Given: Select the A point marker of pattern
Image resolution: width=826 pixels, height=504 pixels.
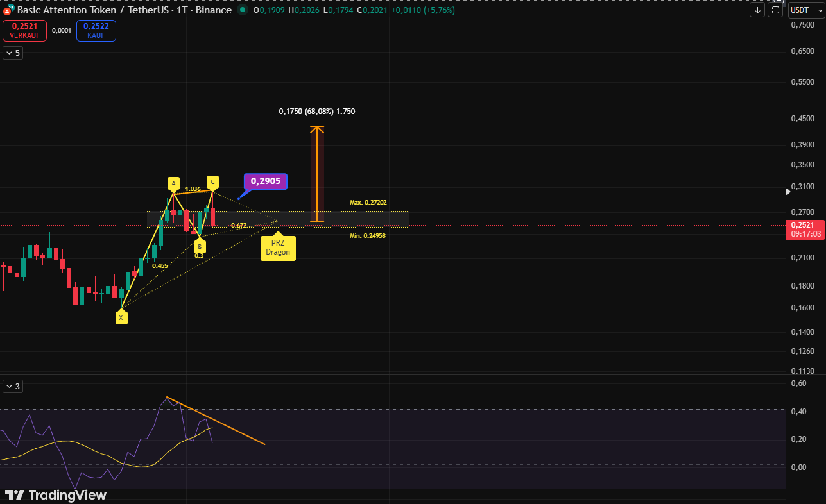Looking at the screenshot, I should (x=173, y=184).
